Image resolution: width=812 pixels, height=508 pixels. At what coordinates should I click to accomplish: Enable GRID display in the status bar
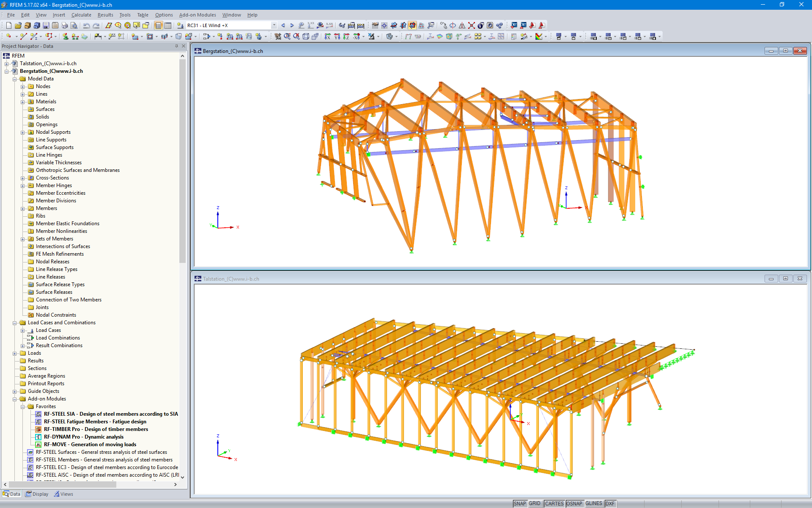pos(535,504)
